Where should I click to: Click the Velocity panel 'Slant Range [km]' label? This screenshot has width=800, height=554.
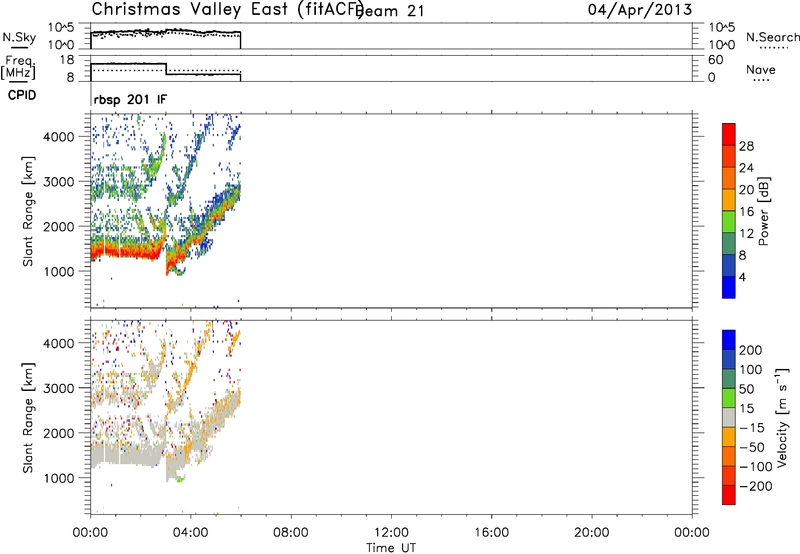[28, 417]
